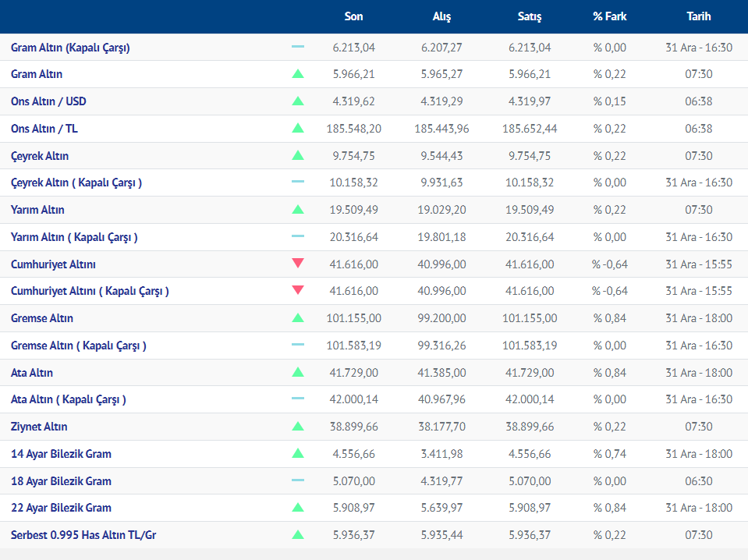
Task: Open the 14 Ayar Bilezik Gram link
Action: 61,454
